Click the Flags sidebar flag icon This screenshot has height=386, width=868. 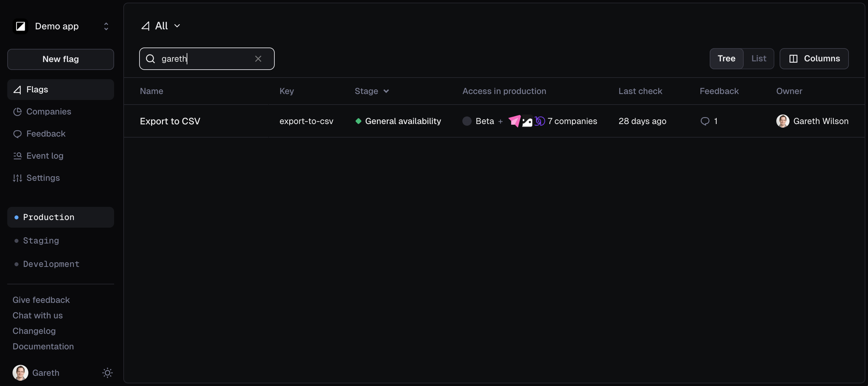(x=17, y=90)
